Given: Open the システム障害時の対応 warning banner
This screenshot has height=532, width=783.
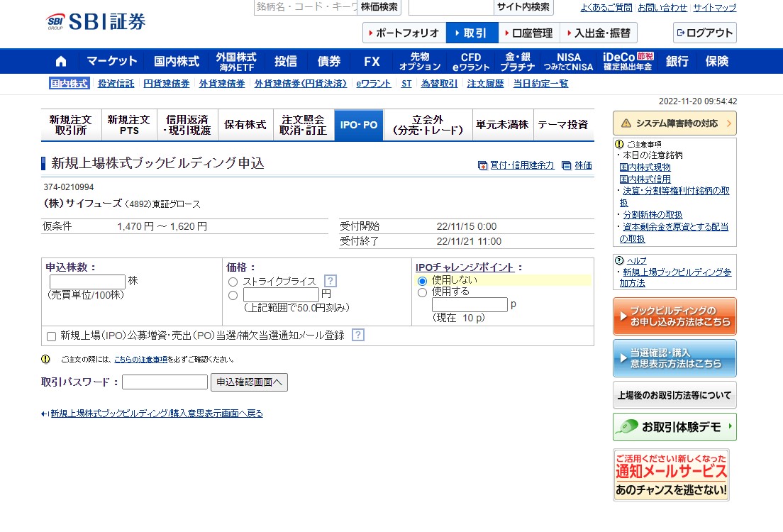Looking at the screenshot, I should [673, 122].
